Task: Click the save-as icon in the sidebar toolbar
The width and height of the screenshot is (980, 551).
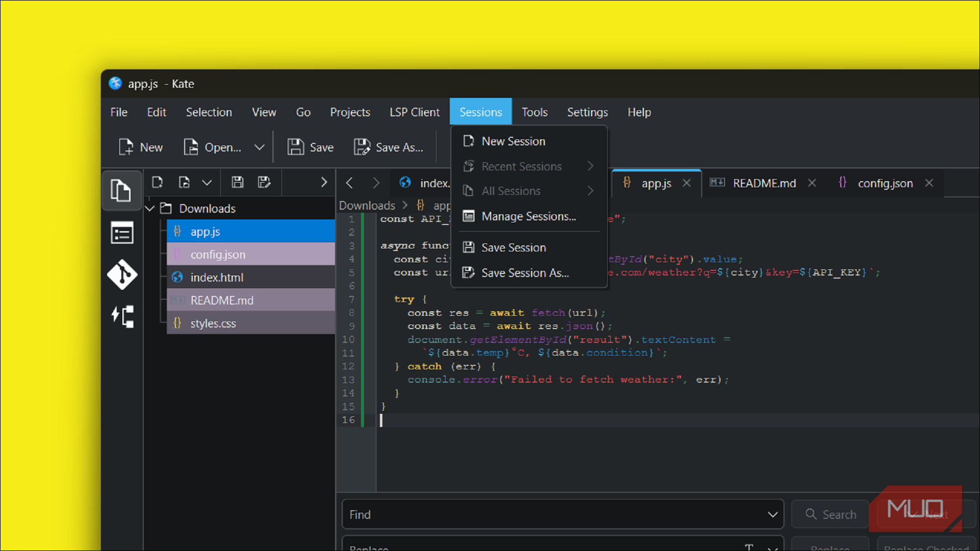Action: (x=264, y=182)
